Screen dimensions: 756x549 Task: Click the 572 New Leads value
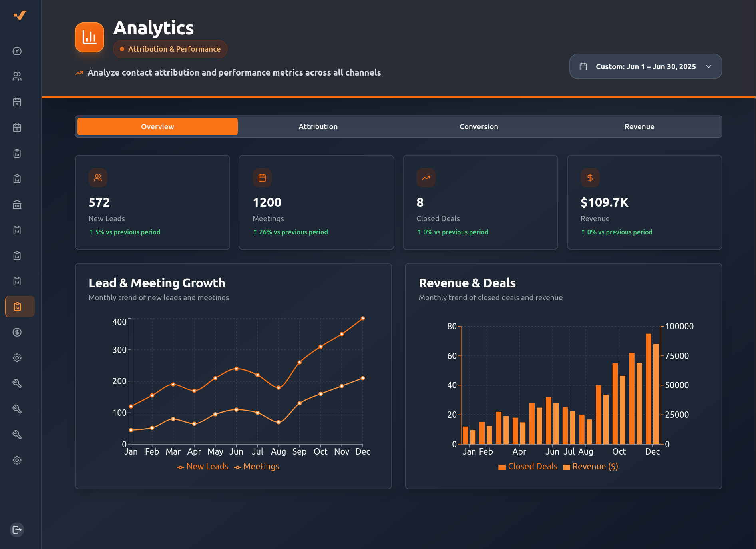click(x=99, y=202)
